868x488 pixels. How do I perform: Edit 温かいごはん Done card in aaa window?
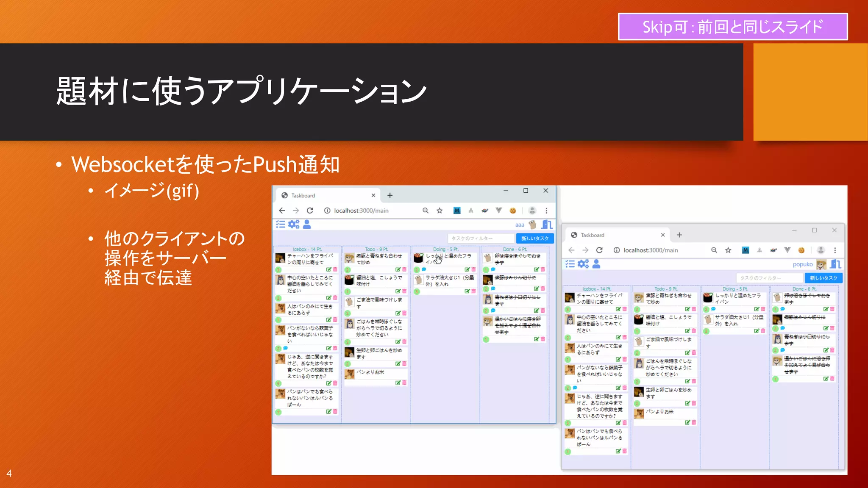(536, 339)
